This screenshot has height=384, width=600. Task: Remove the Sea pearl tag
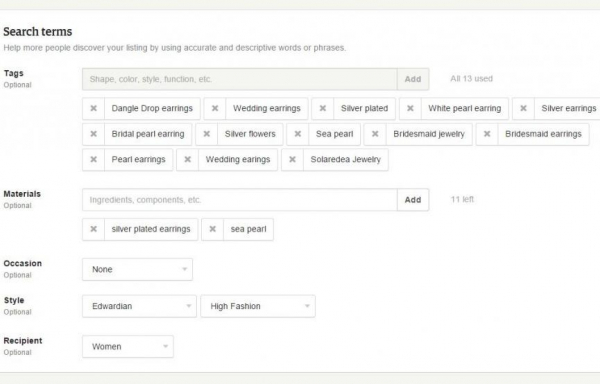tap(298, 134)
